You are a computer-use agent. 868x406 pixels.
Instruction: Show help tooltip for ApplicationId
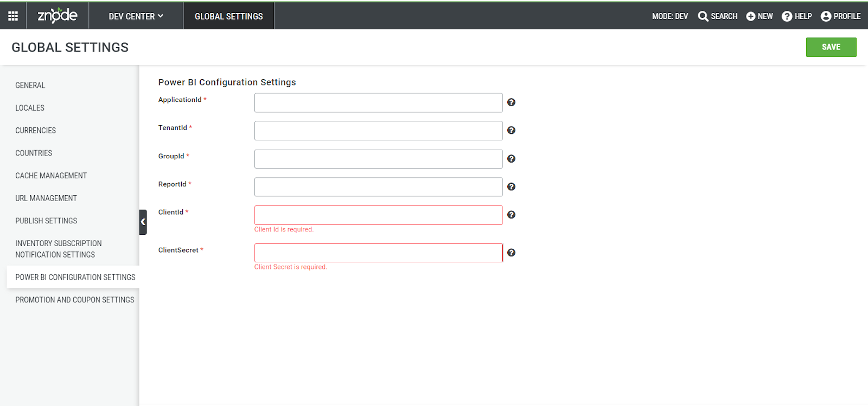[x=511, y=102]
